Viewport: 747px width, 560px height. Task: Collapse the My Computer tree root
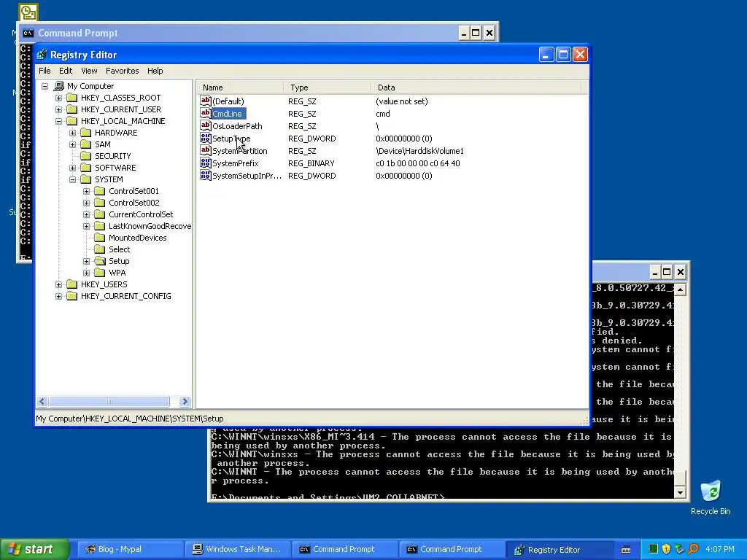[44, 86]
